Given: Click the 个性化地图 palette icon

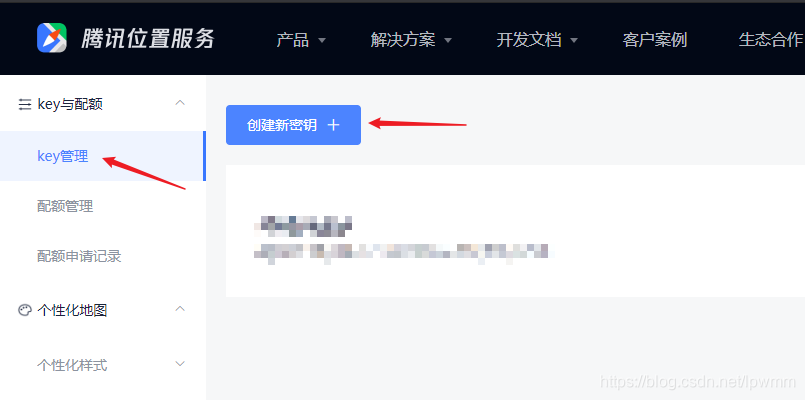Looking at the screenshot, I should click(x=24, y=310).
